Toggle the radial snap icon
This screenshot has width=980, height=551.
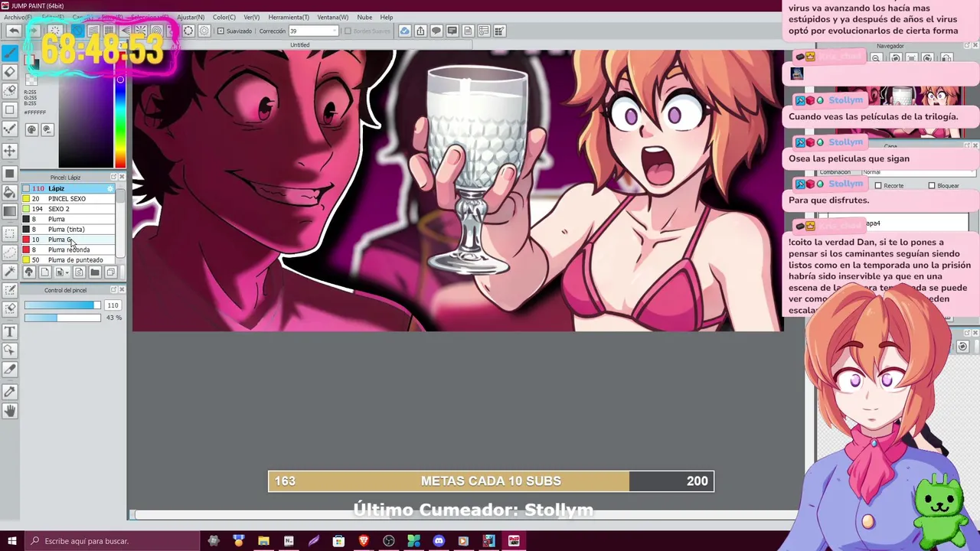[141, 31]
